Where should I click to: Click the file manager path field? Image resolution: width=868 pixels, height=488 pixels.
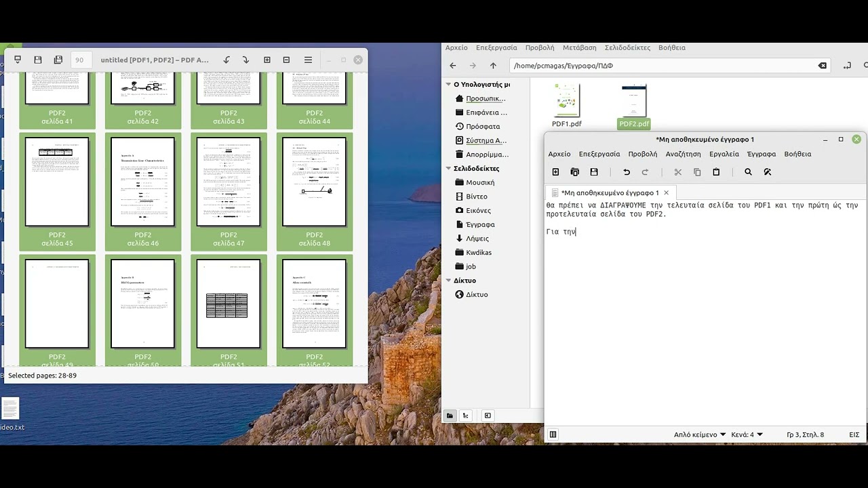click(x=670, y=66)
